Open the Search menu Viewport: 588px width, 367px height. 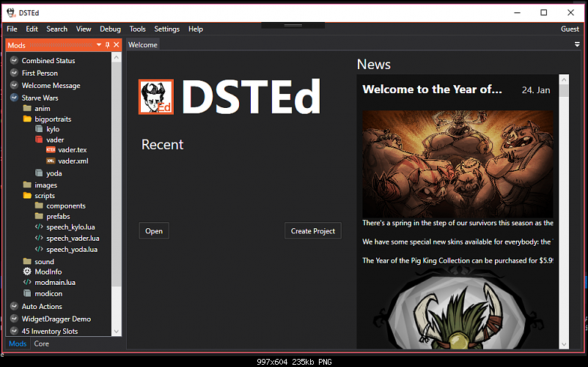57,29
